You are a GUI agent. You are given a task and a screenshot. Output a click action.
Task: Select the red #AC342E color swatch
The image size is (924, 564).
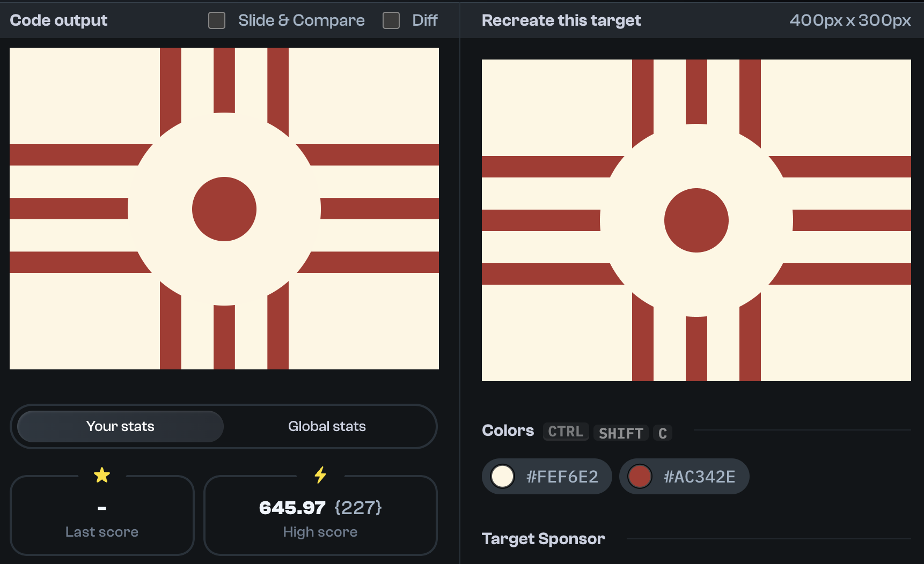684,476
